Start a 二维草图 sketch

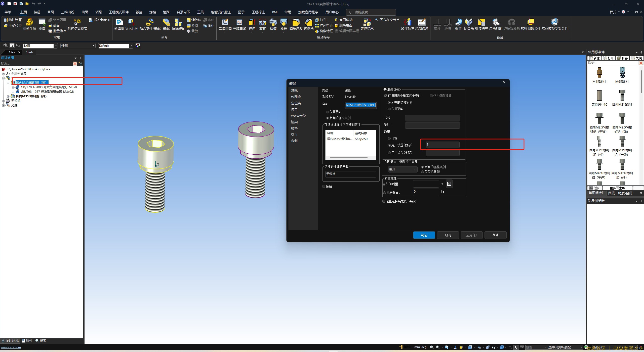tap(225, 22)
